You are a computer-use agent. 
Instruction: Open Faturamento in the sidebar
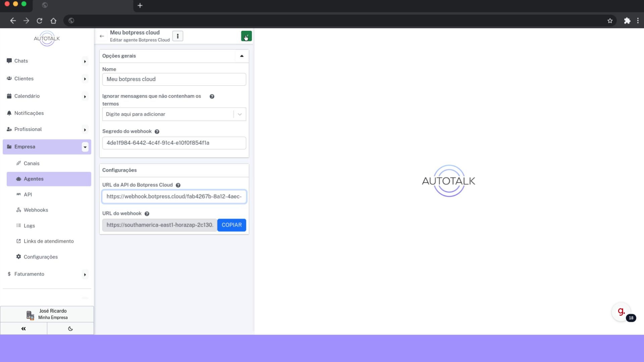pos(29,274)
